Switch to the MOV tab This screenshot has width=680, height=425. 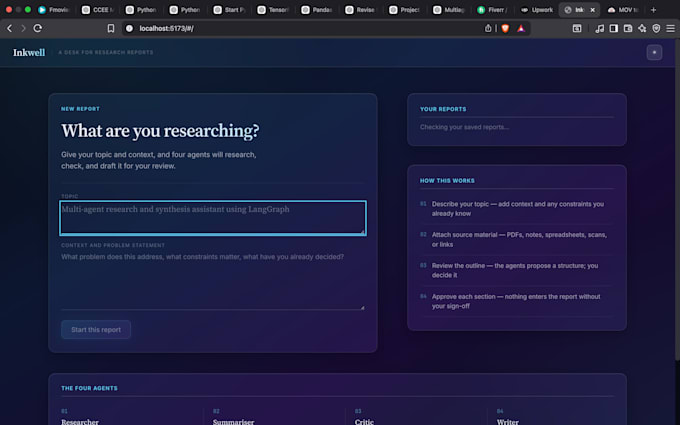pos(623,10)
